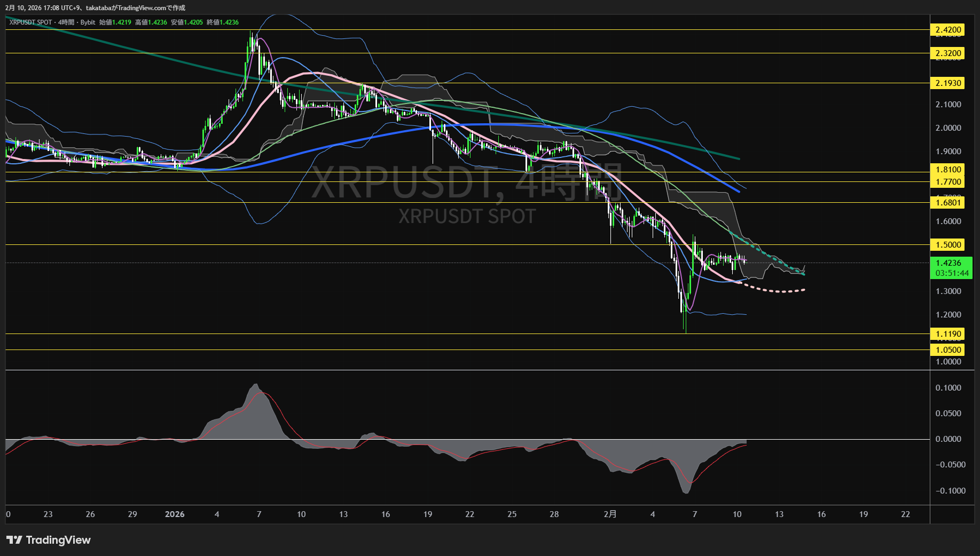Click the 1.7700 yellow price level label

[x=948, y=182]
